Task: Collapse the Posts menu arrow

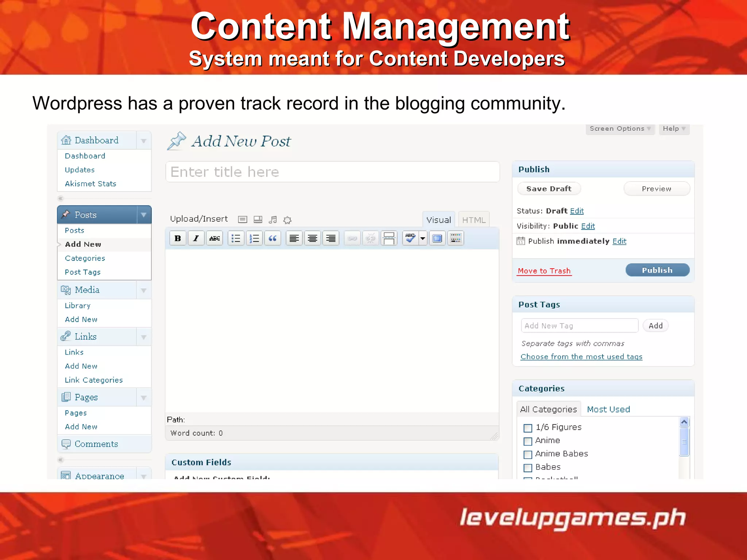Action: (144, 215)
